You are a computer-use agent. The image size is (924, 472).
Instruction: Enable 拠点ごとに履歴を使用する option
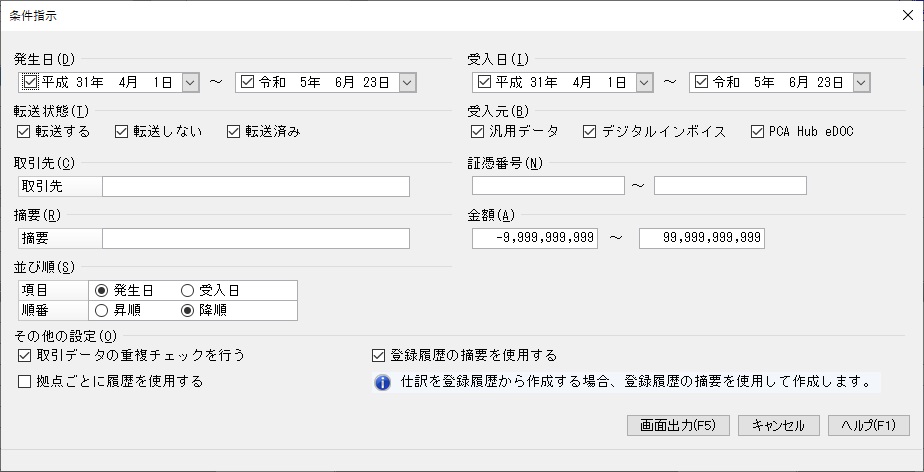[25, 381]
